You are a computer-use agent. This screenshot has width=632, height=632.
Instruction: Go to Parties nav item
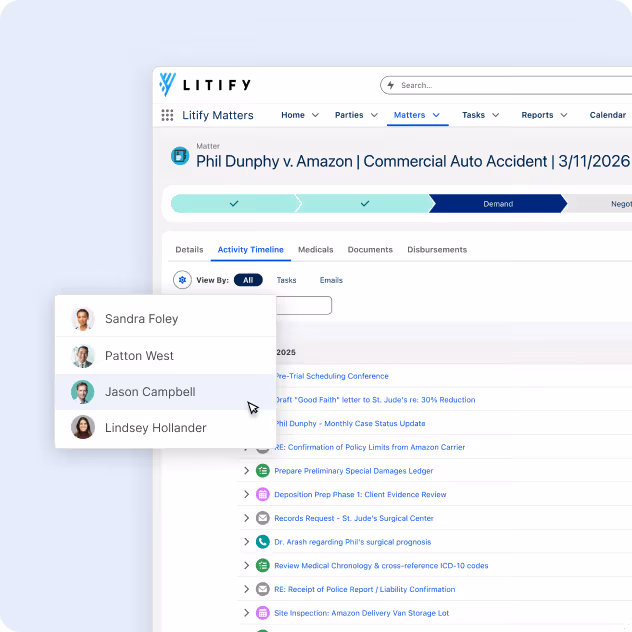(x=349, y=115)
